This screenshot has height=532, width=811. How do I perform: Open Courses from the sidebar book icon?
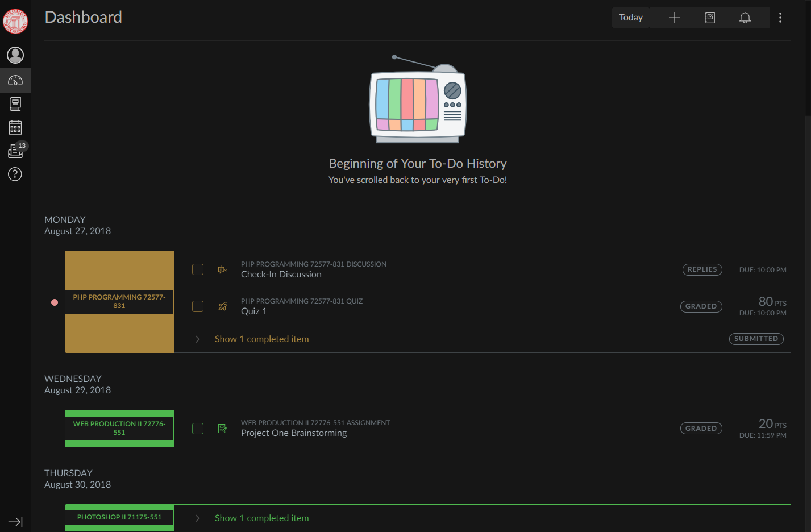tap(15, 103)
